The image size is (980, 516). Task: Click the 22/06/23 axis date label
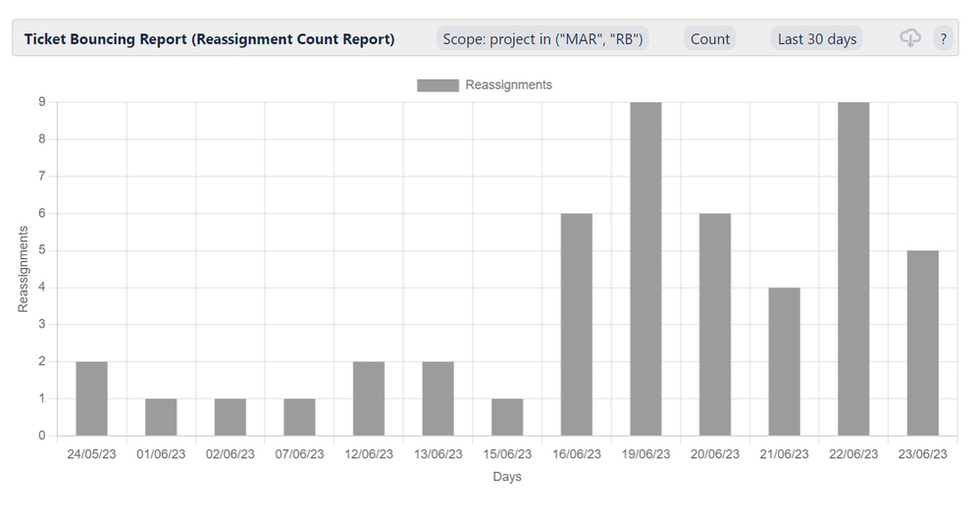[853, 454]
